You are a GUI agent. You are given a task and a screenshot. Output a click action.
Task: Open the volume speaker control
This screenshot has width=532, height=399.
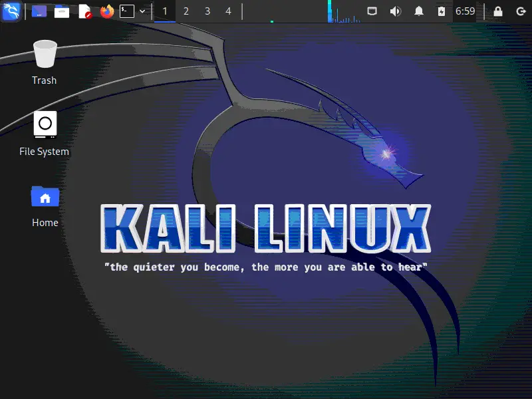396,11
